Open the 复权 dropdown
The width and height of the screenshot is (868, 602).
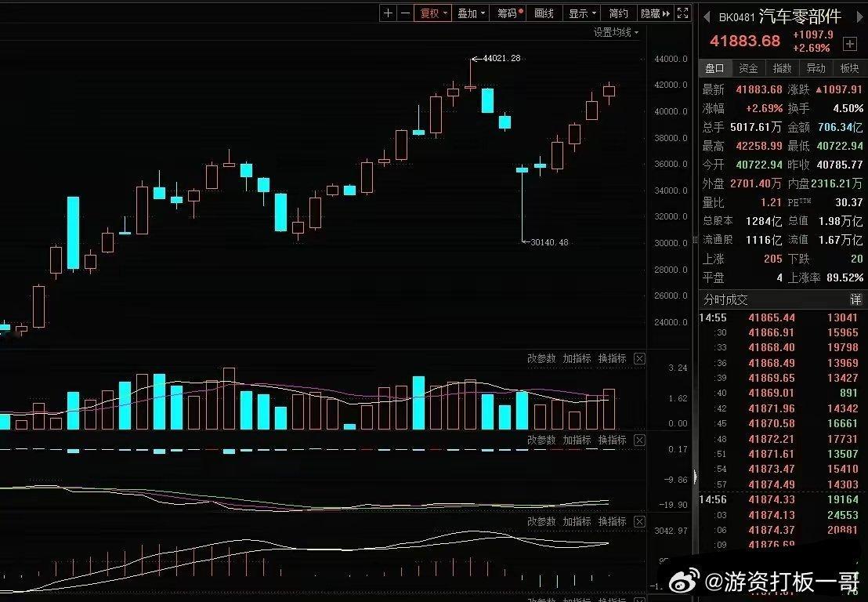[x=433, y=13]
